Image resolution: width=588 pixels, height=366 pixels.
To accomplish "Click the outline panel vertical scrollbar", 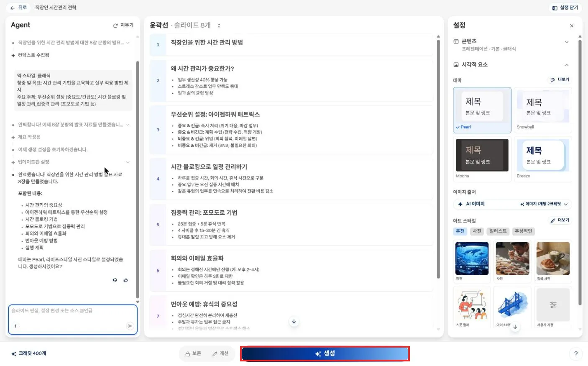I will (438, 159).
